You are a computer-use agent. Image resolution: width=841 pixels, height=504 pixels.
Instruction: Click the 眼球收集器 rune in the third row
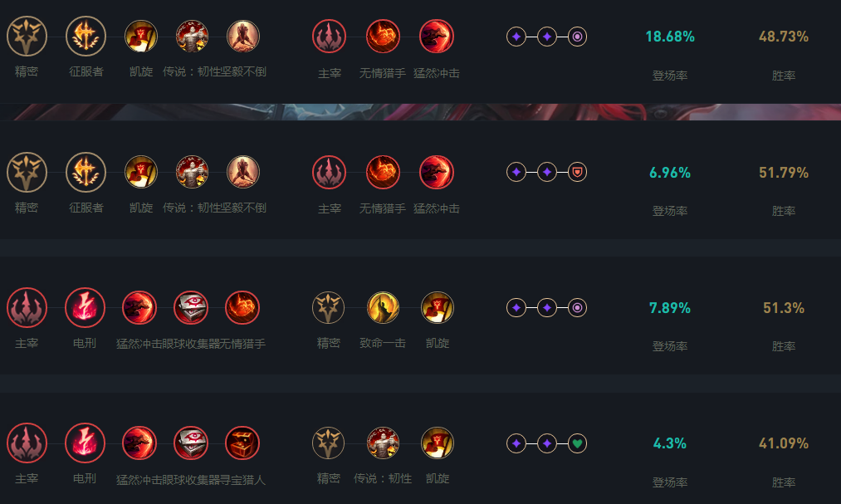tap(190, 307)
